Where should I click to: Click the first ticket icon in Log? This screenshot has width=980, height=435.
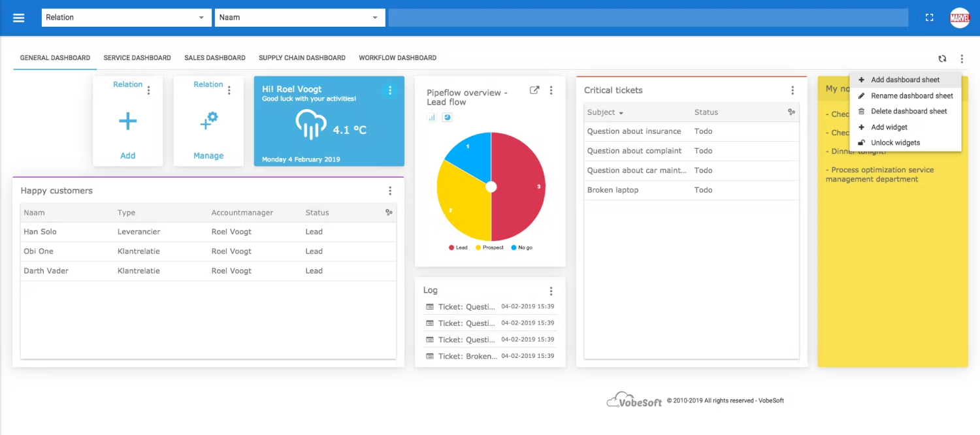pos(430,306)
